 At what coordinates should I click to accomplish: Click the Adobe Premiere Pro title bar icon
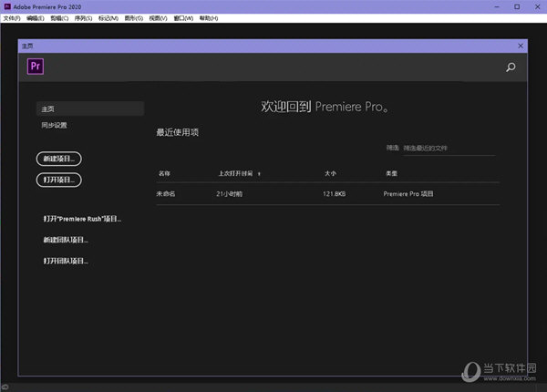[6, 5]
